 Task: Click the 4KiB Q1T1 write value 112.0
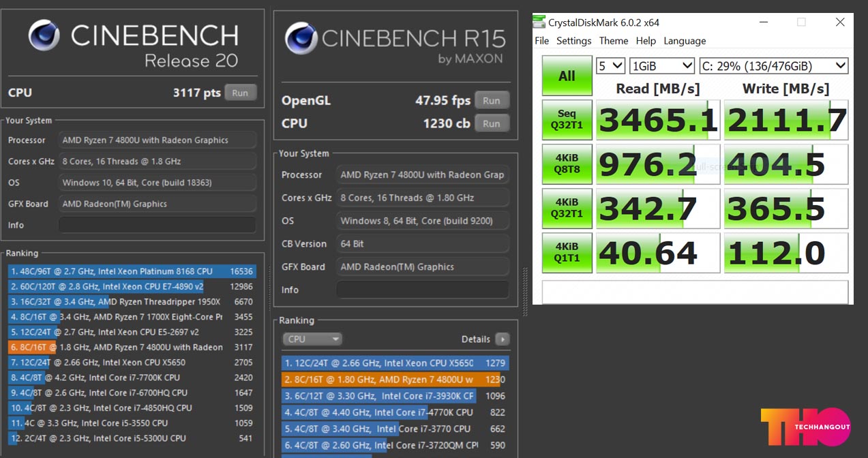pyautogui.click(x=786, y=253)
